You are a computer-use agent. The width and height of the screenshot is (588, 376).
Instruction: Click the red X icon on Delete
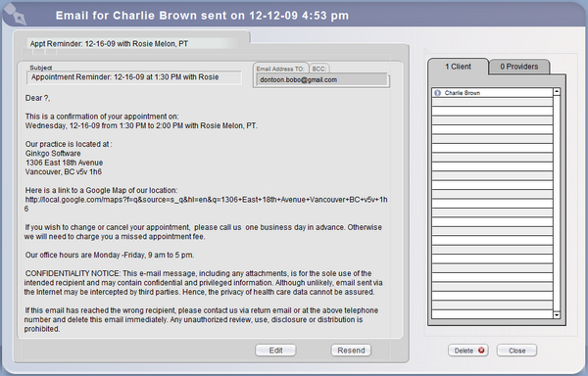pos(481,351)
